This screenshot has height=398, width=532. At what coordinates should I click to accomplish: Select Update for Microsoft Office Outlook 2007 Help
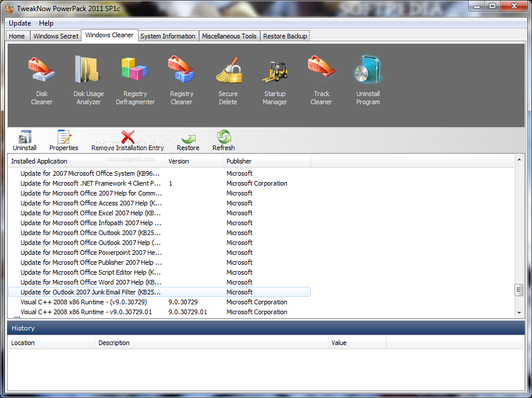[159, 243]
